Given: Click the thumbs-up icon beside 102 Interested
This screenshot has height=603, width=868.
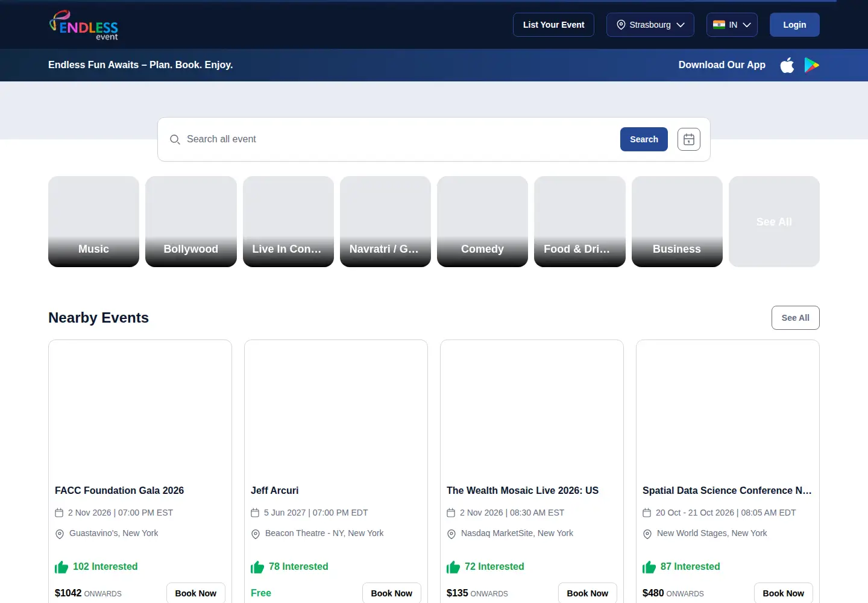Looking at the screenshot, I should [x=61, y=567].
